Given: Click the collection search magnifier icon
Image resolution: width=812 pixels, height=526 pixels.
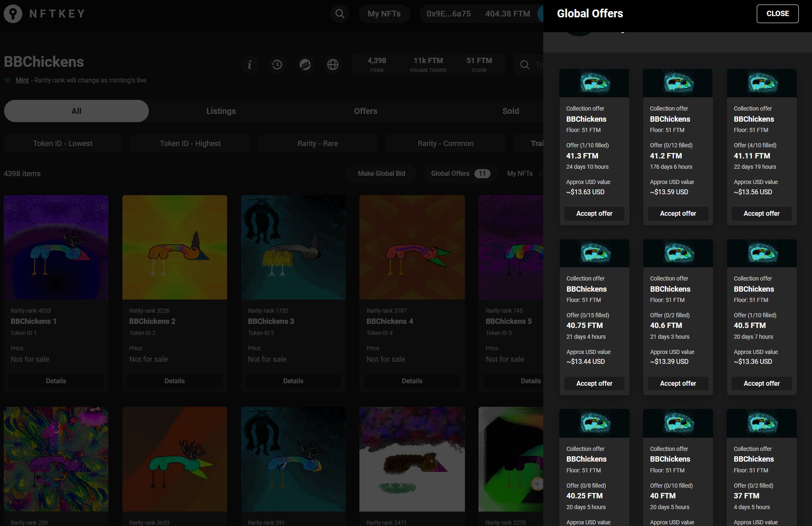Looking at the screenshot, I should (525, 65).
